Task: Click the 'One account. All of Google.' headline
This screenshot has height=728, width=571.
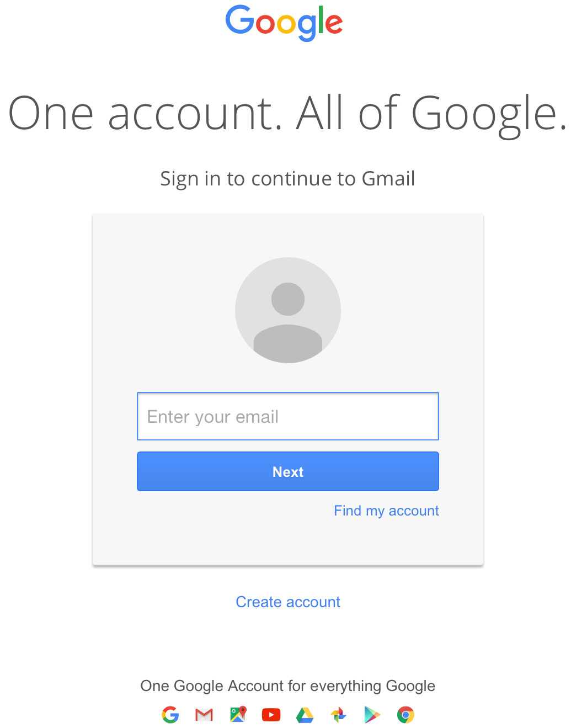Action: 286,113
